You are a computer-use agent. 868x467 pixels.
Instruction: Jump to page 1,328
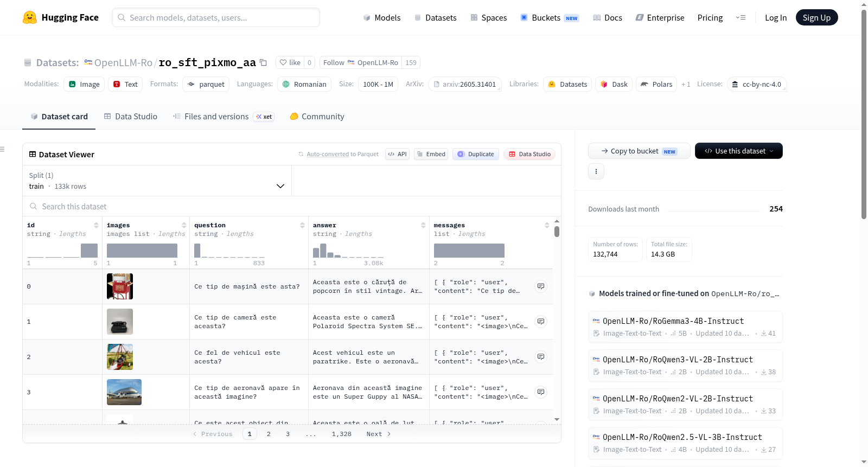click(x=342, y=434)
